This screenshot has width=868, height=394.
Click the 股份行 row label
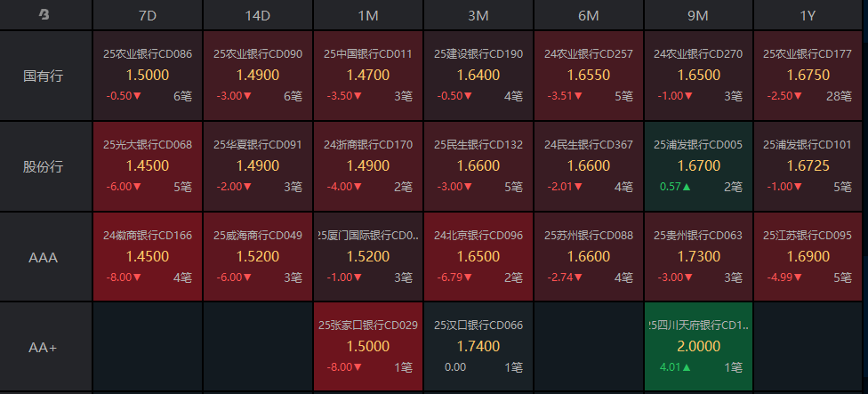(44, 166)
